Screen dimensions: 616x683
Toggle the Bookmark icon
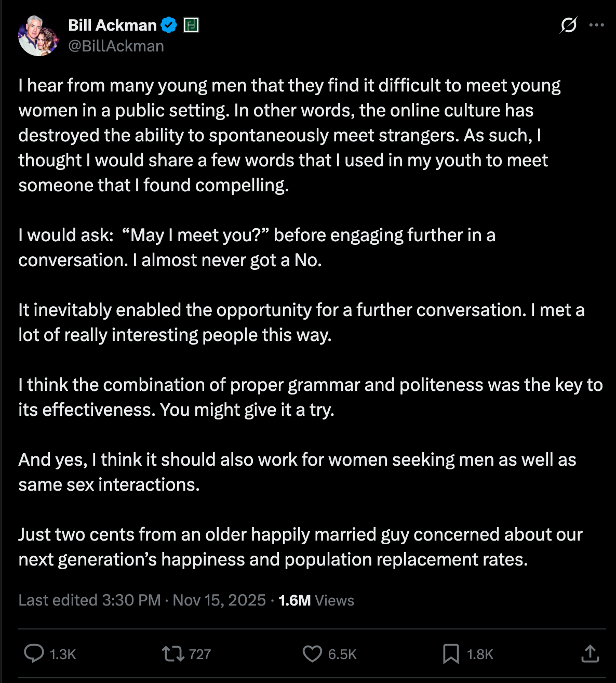(451, 653)
